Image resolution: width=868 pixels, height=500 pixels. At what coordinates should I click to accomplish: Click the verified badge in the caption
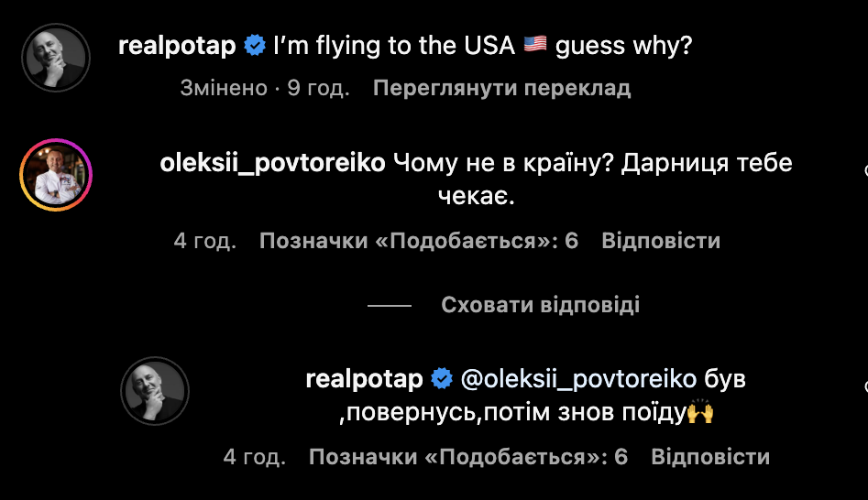coord(255,46)
